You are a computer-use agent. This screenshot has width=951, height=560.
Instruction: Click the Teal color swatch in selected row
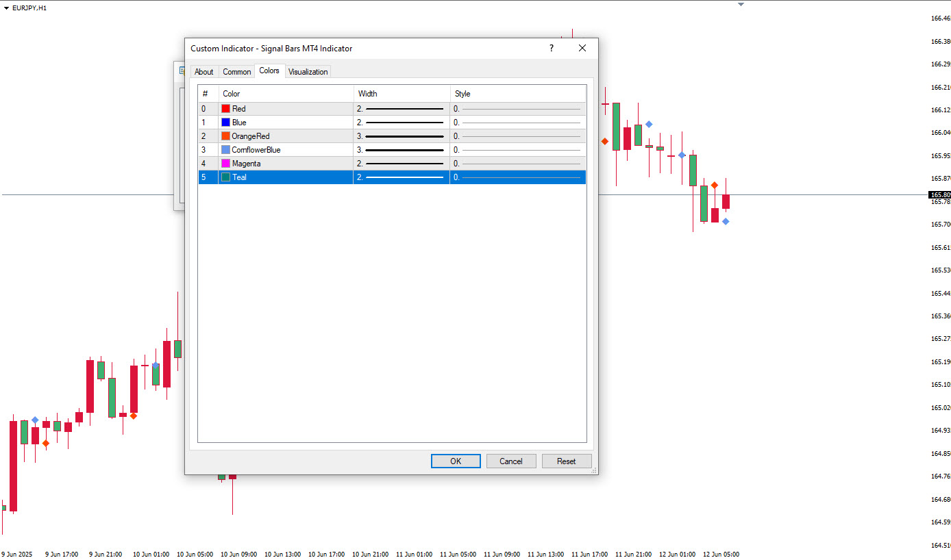[225, 177]
